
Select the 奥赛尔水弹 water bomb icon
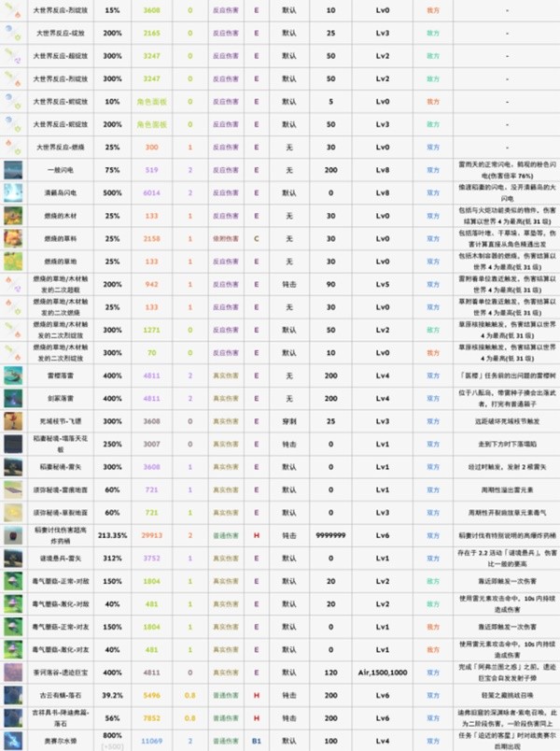pos(13,741)
